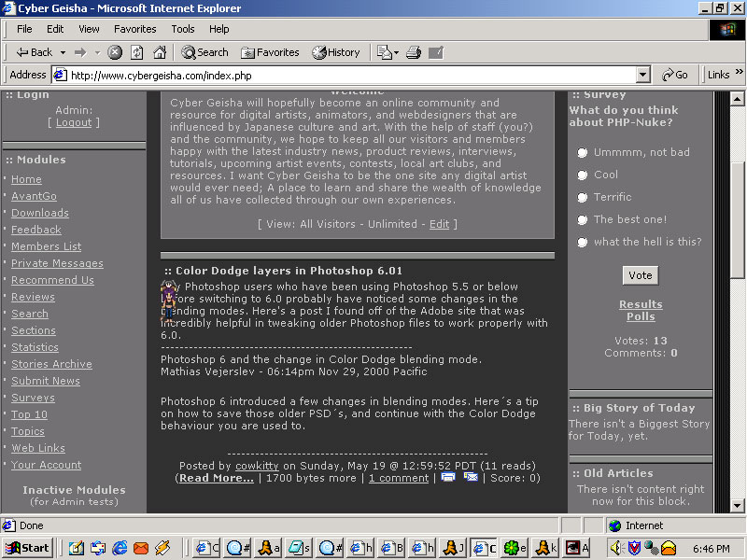This screenshot has height=560, width=747.
Task: Open the Favorites menu
Action: (x=135, y=29)
